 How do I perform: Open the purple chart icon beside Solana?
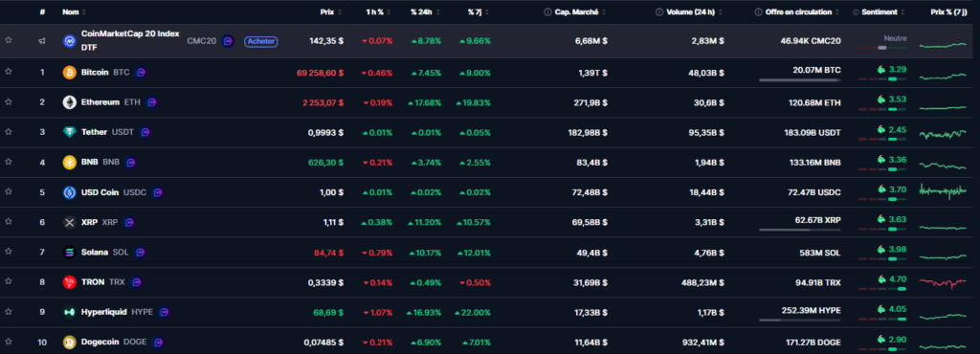click(141, 253)
